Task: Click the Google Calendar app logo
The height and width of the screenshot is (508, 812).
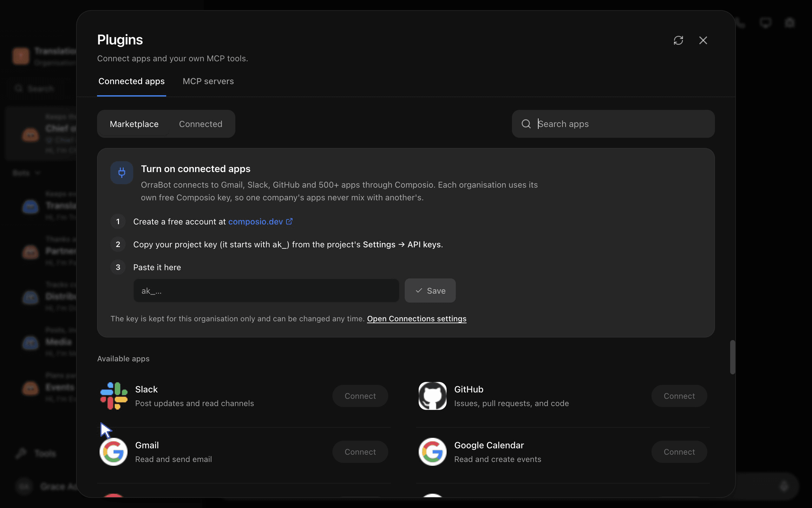Action: tap(433, 451)
